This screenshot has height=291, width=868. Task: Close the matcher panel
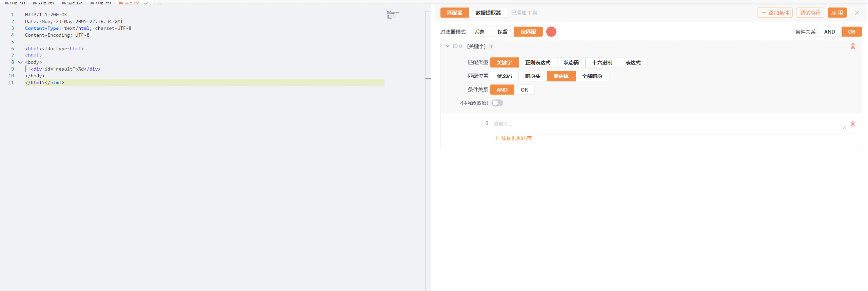click(x=857, y=13)
